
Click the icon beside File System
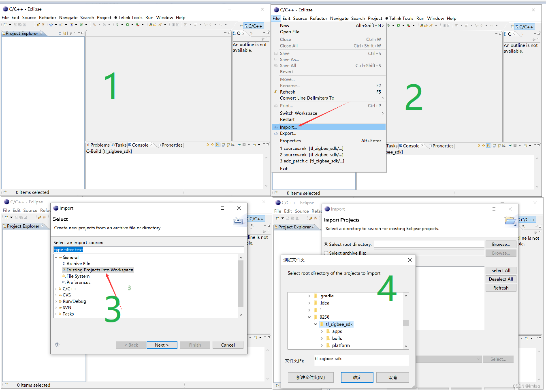pos(64,276)
